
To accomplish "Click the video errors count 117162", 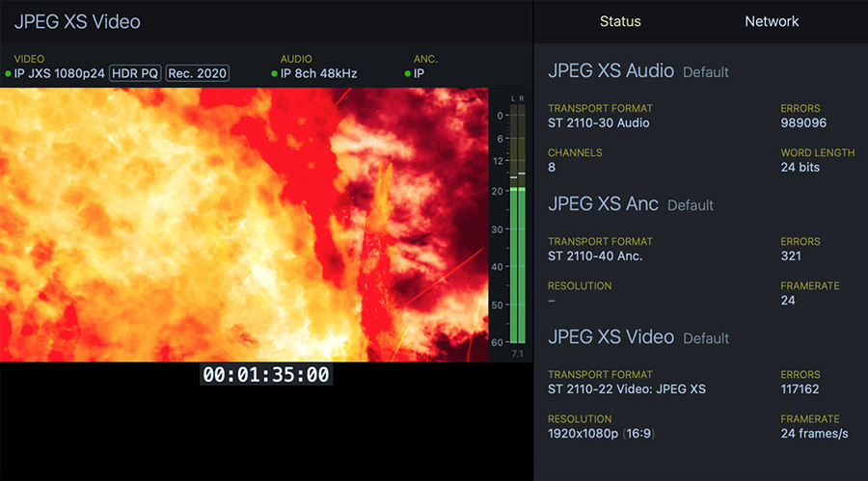I will pos(800,389).
